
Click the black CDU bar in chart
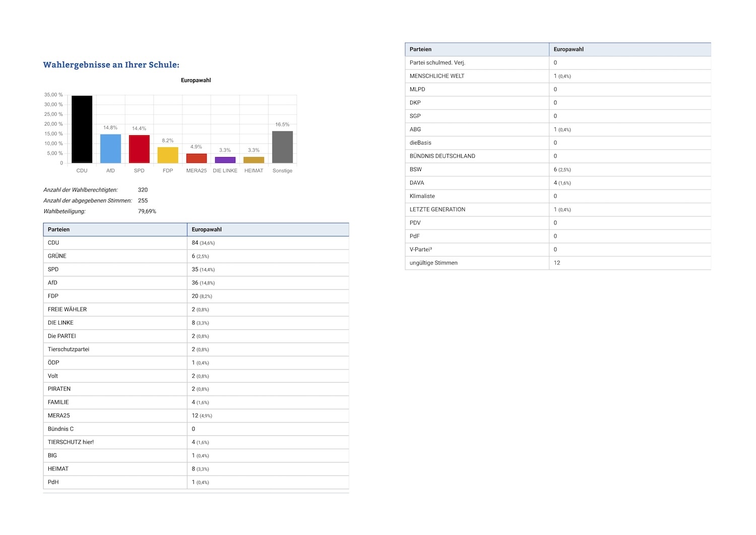pyautogui.click(x=82, y=129)
